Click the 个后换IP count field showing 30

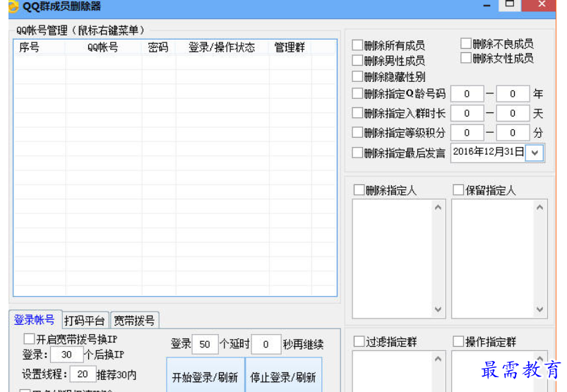click(67, 355)
